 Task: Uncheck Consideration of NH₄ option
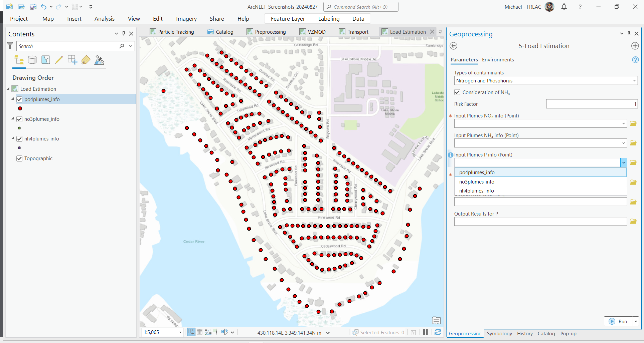click(457, 92)
